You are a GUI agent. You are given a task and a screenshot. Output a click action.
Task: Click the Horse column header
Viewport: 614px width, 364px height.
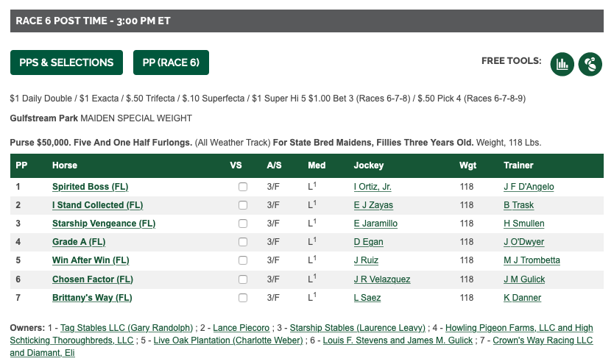coord(65,165)
